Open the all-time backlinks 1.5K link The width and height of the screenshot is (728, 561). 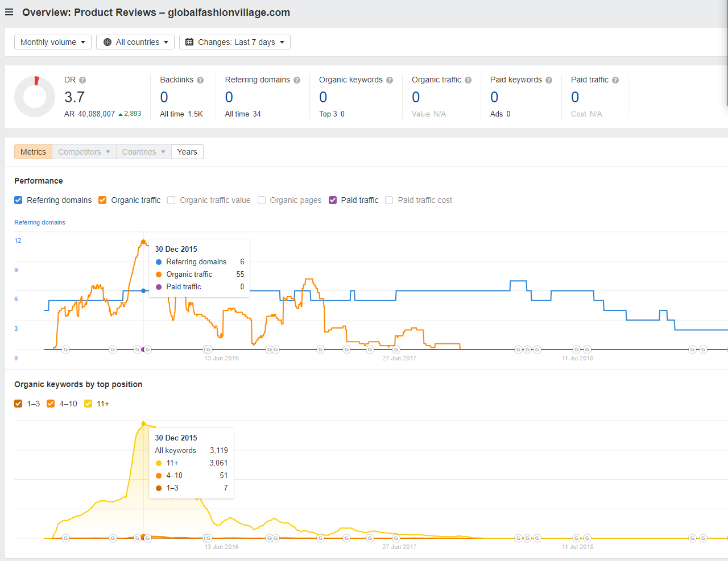click(x=195, y=114)
